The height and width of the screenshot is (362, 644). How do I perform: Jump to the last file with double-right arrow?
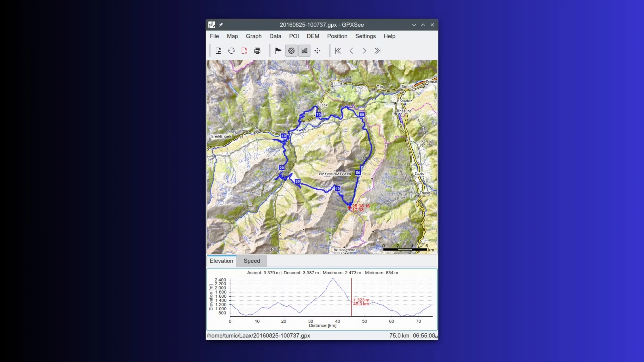click(x=377, y=51)
